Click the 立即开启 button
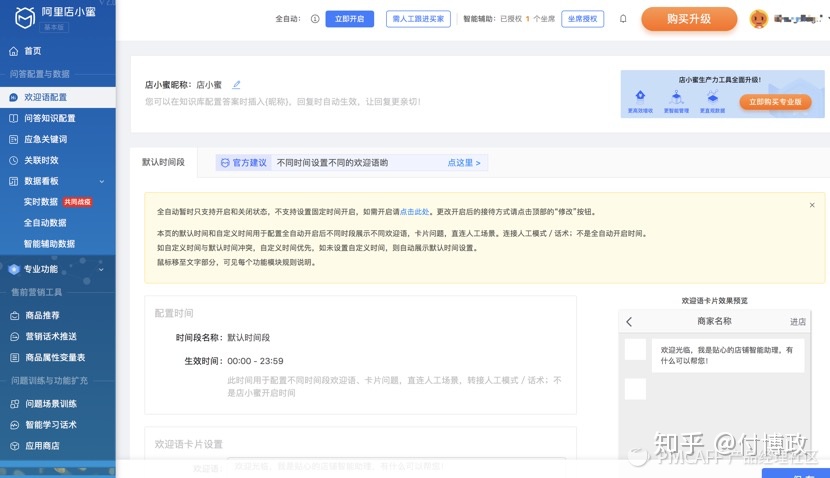 pos(349,19)
